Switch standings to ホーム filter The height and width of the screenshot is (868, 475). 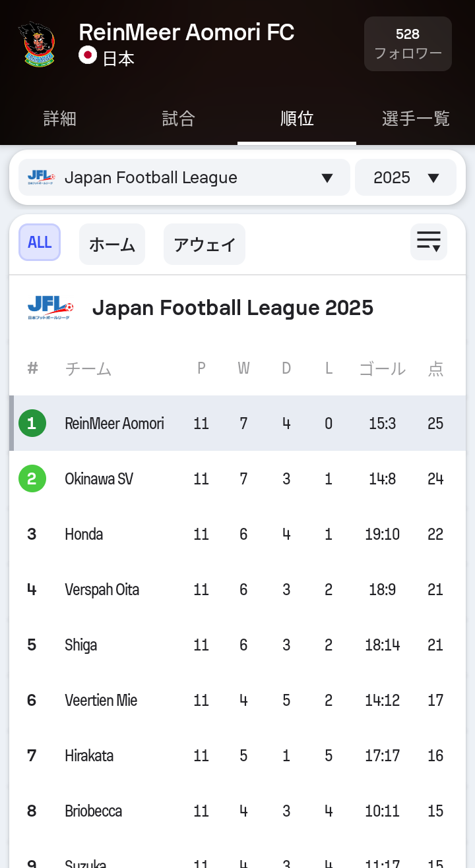(112, 245)
